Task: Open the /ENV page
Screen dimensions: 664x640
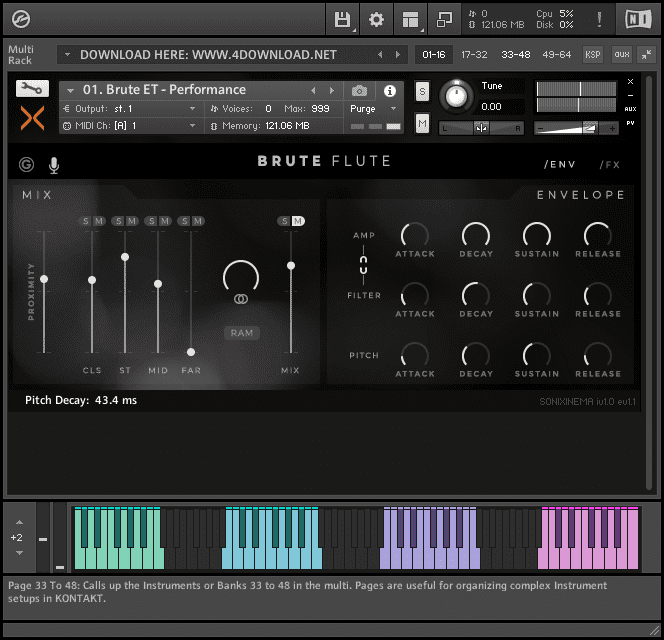Action: click(560, 165)
